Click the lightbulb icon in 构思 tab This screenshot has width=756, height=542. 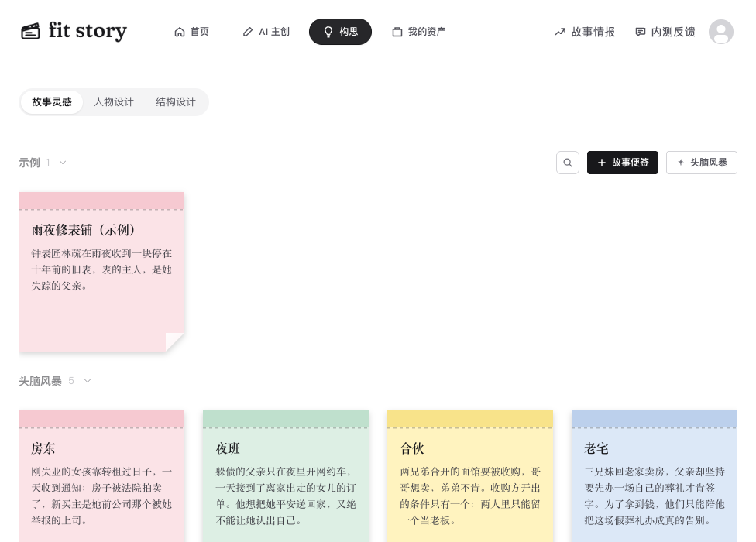pyautogui.click(x=328, y=32)
